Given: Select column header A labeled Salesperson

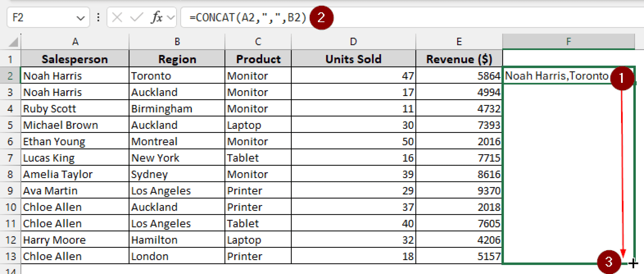Looking at the screenshot, I should point(75,41).
